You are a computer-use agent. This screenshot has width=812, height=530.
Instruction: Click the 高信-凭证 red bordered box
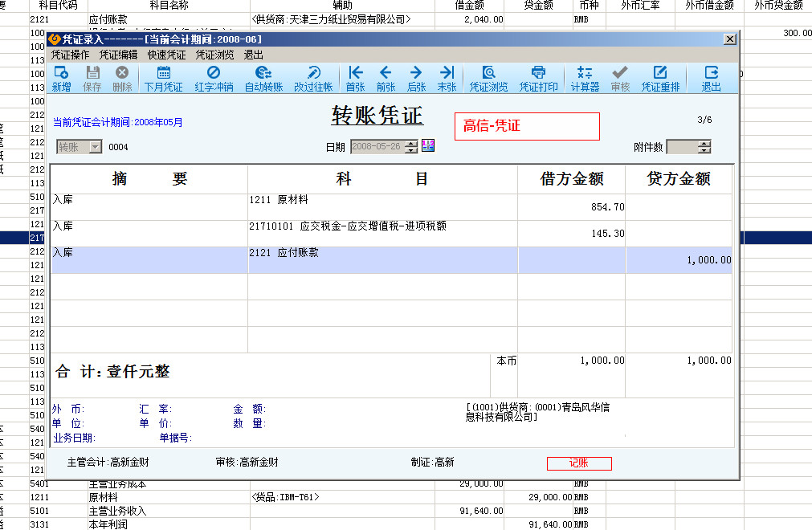tap(527, 126)
